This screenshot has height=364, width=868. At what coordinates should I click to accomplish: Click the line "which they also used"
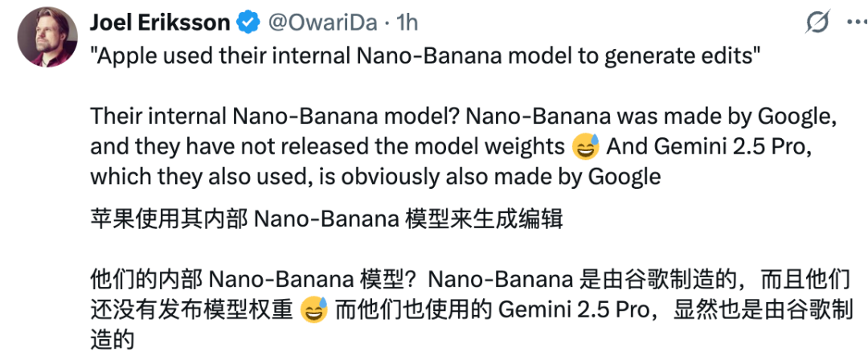click(193, 177)
